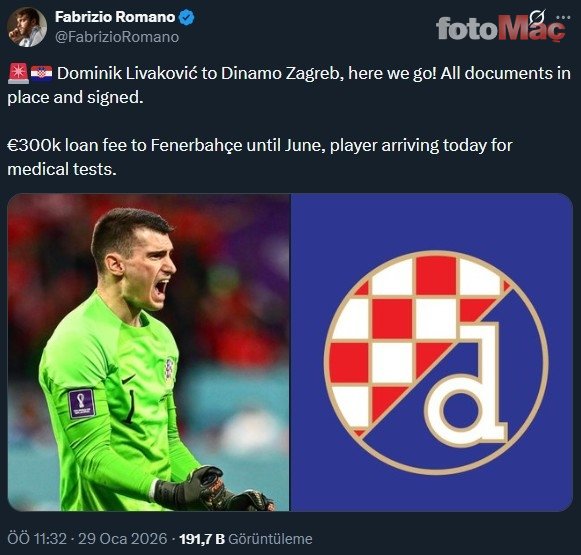This screenshot has height=555, width=581.
Task: Click the Croatian flag emoji
Action: pyautogui.click(x=41, y=73)
